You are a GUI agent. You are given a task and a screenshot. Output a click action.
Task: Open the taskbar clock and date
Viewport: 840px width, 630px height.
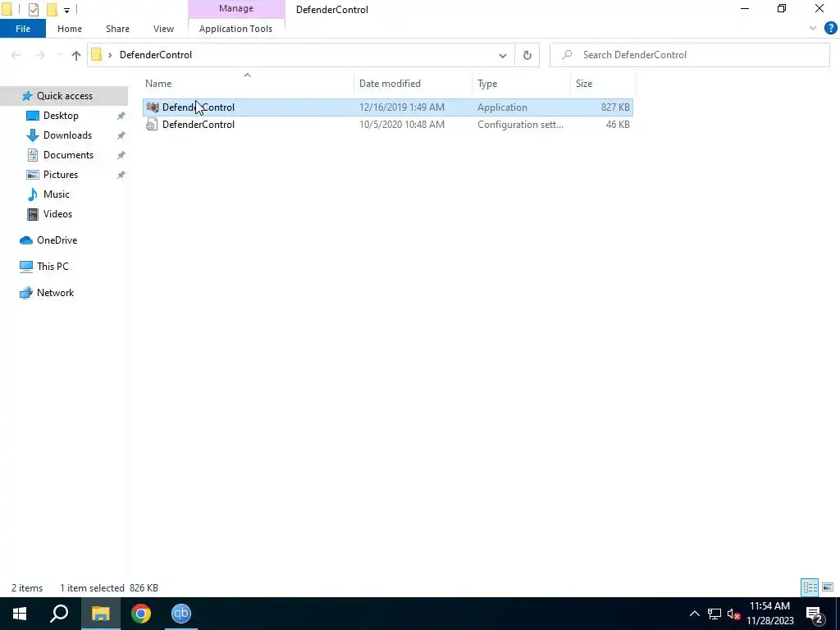769,614
